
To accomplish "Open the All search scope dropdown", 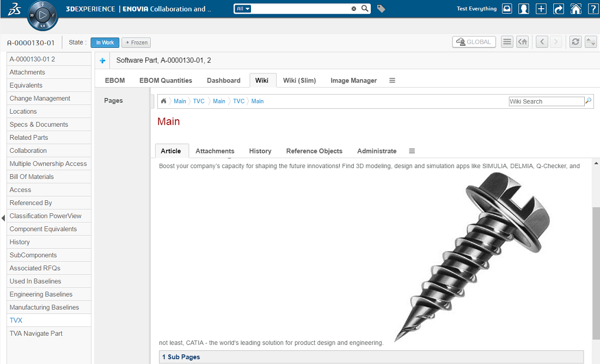I will pyautogui.click(x=243, y=9).
